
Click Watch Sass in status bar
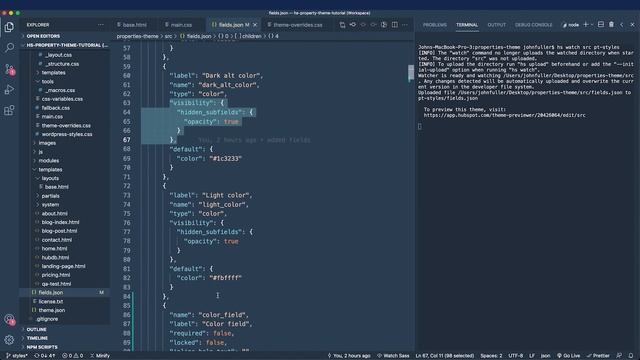pyautogui.click(x=393, y=356)
